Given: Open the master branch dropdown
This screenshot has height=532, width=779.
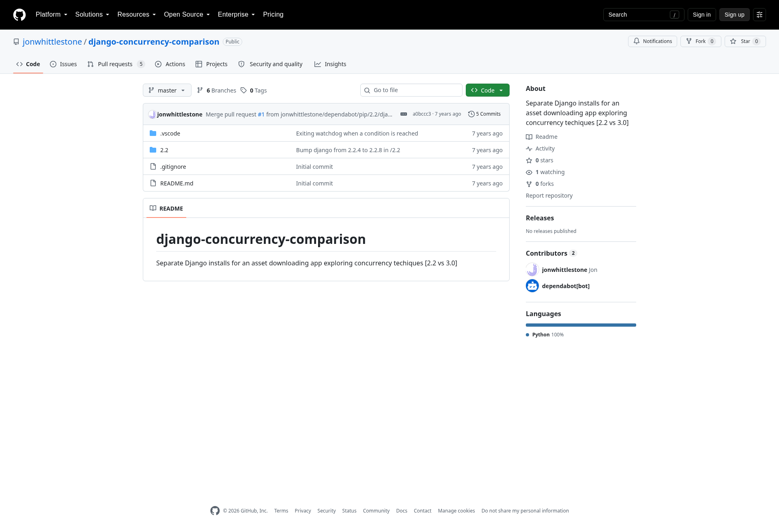Looking at the screenshot, I should [167, 90].
